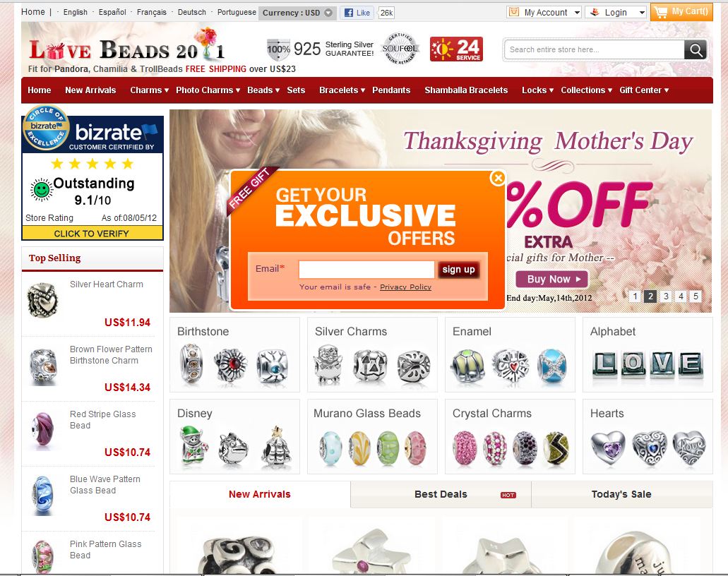
Task: Click the 925 Sterling Silver guarantee badge
Action: (321, 49)
